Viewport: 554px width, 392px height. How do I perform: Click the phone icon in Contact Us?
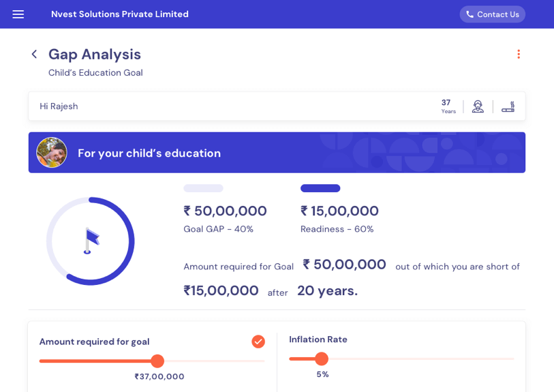coord(470,14)
